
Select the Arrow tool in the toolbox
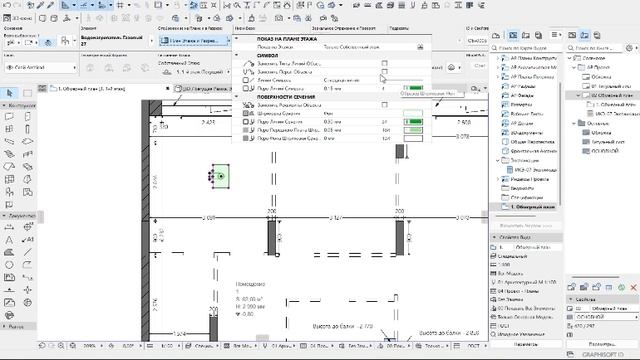pyautogui.click(x=10, y=93)
